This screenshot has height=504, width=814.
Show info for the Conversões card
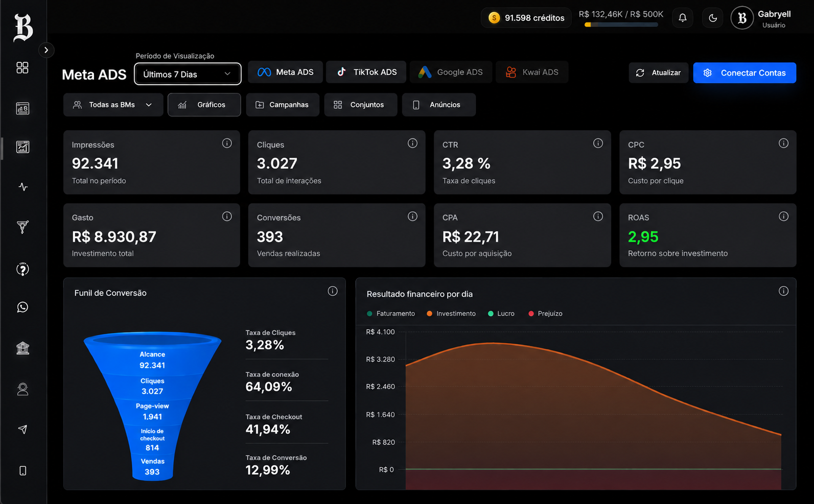(412, 217)
